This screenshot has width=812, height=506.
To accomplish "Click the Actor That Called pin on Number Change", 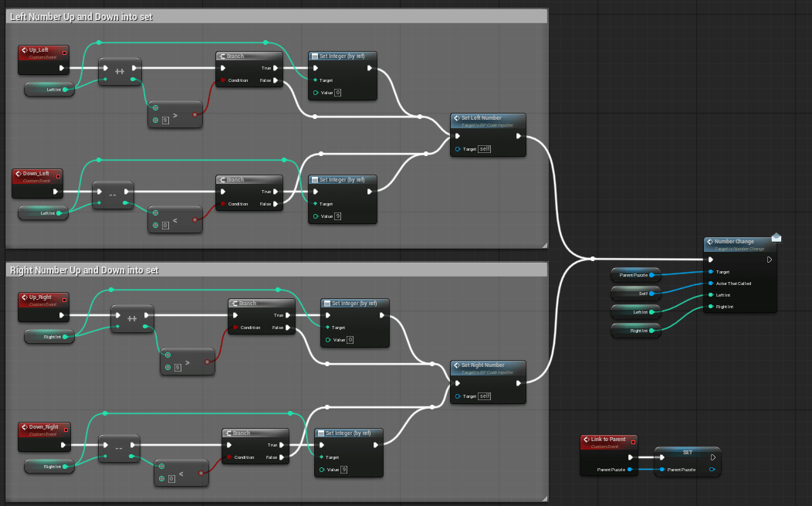I will coord(710,284).
